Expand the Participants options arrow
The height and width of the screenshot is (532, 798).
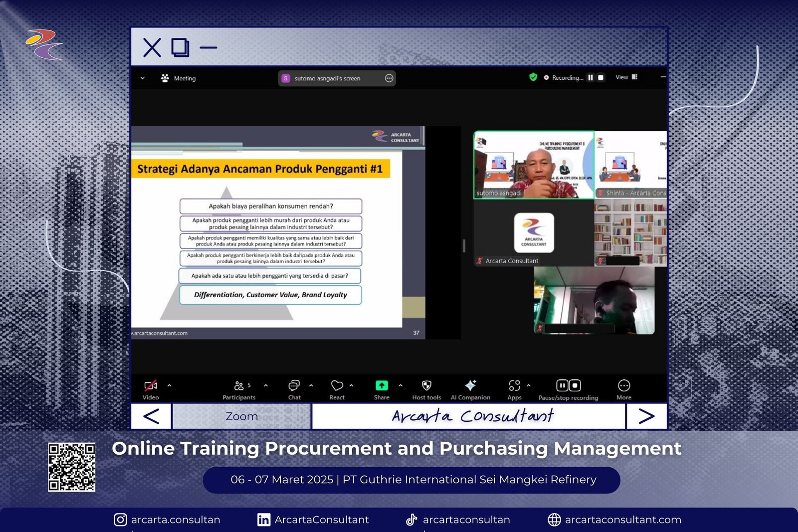(266, 385)
